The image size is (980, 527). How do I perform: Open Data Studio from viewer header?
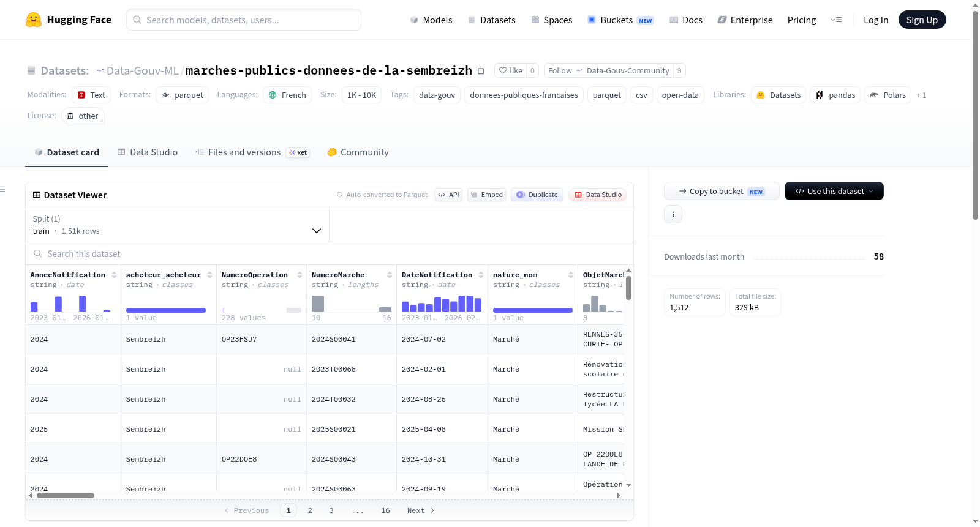pos(598,195)
